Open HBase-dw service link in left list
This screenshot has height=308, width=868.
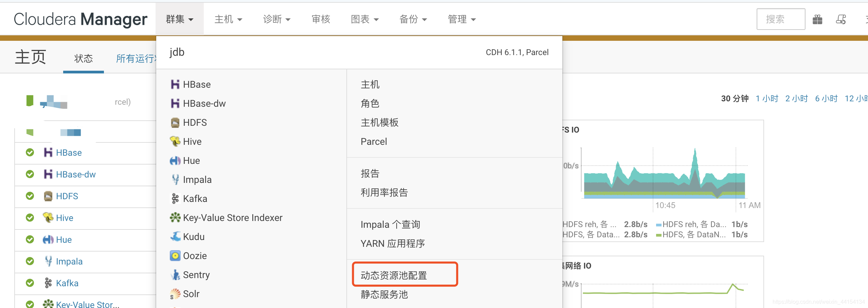point(76,174)
